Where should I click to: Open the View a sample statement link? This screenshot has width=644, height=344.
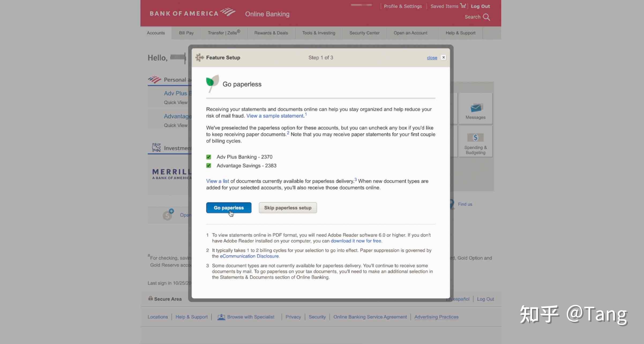pyautogui.click(x=275, y=116)
